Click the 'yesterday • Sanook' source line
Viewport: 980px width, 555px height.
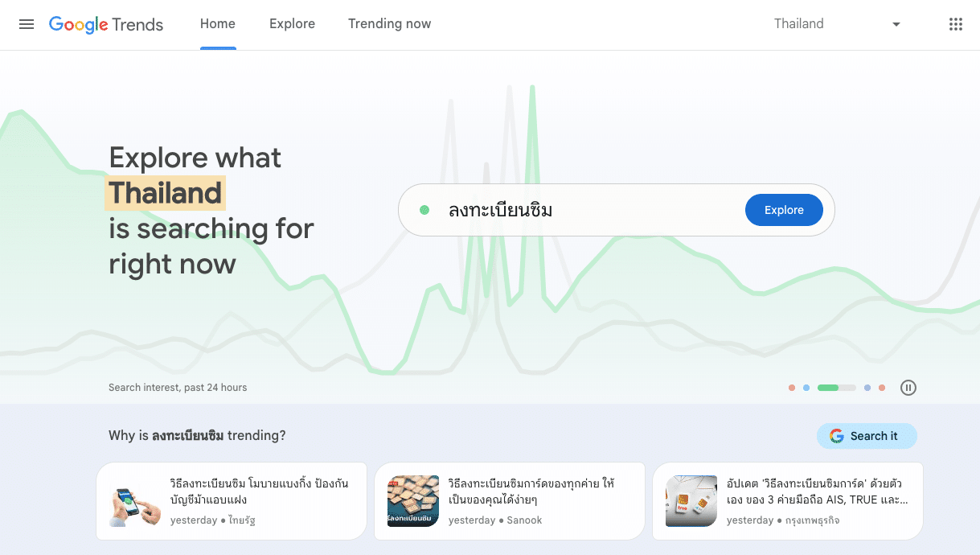495,520
